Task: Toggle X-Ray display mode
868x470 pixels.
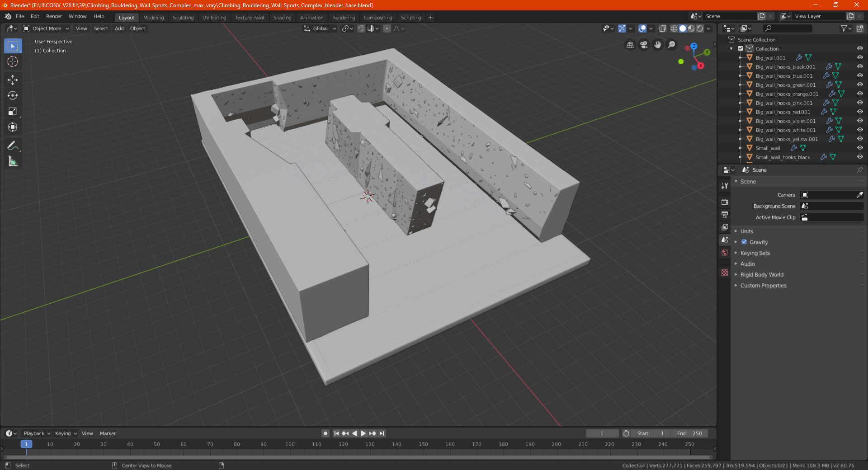Action: [662, 28]
